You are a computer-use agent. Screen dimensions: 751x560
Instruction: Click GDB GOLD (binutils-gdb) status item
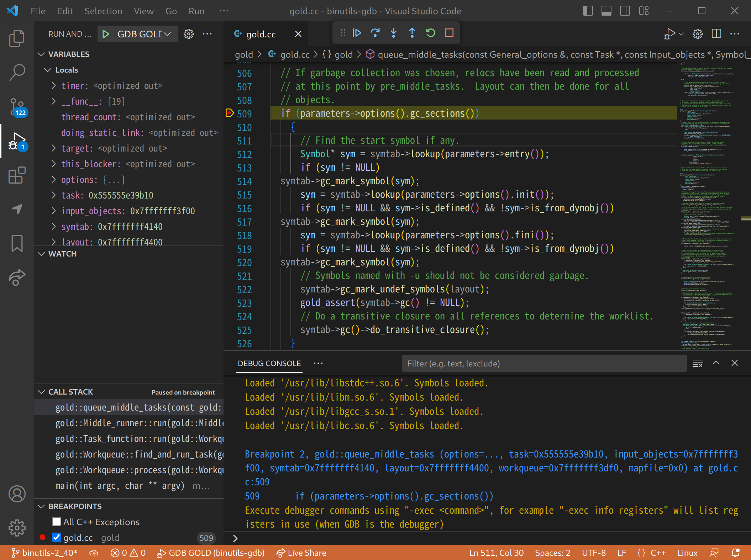pos(210,553)
